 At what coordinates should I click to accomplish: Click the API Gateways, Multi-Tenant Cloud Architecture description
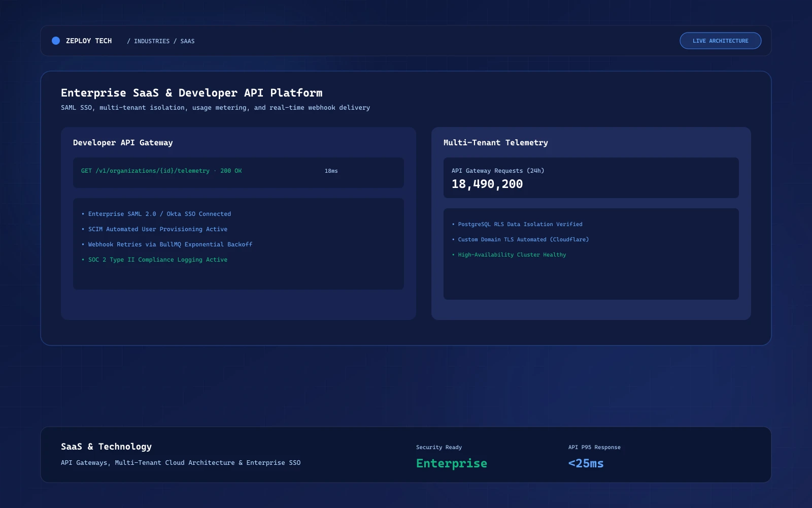181,463
